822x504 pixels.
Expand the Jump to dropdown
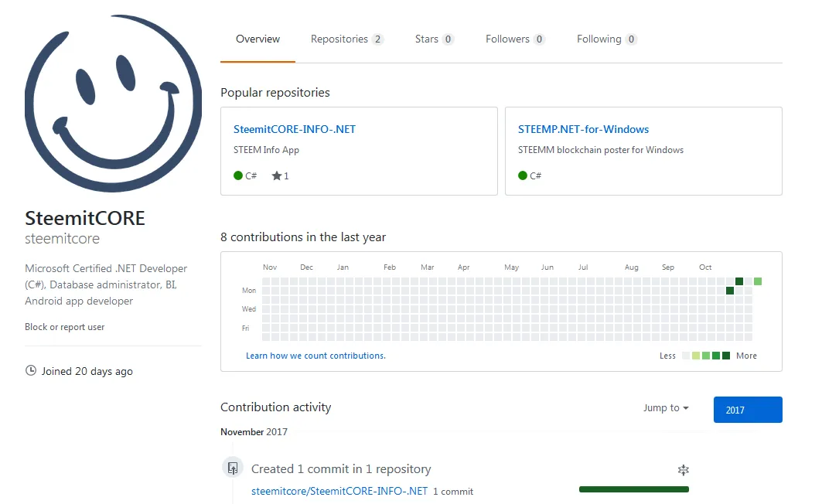coord(666,407)
